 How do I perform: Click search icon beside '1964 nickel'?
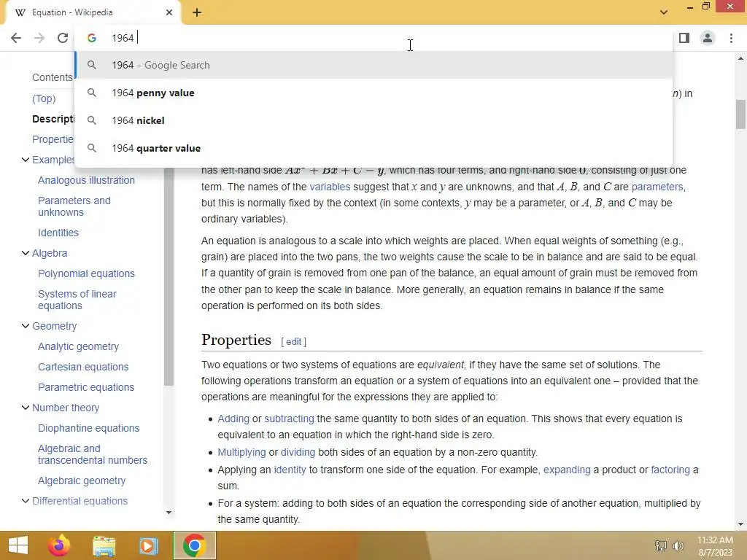[92, 120]
